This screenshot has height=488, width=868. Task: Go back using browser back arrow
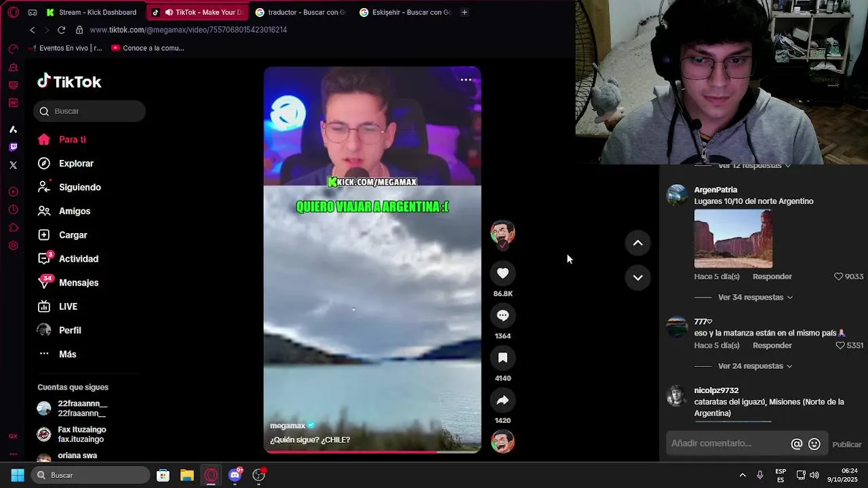(x=32, y=30)
